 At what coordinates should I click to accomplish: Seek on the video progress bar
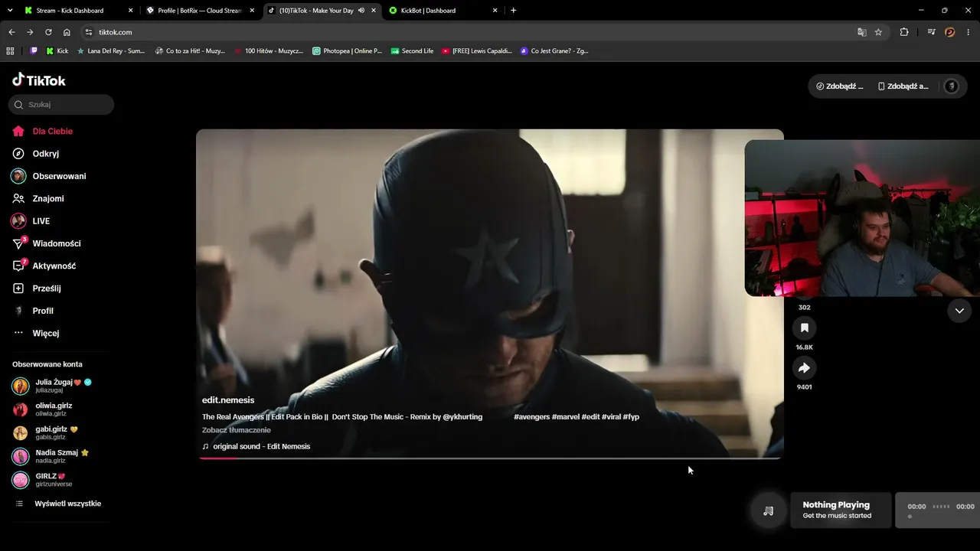click(490, 458)
